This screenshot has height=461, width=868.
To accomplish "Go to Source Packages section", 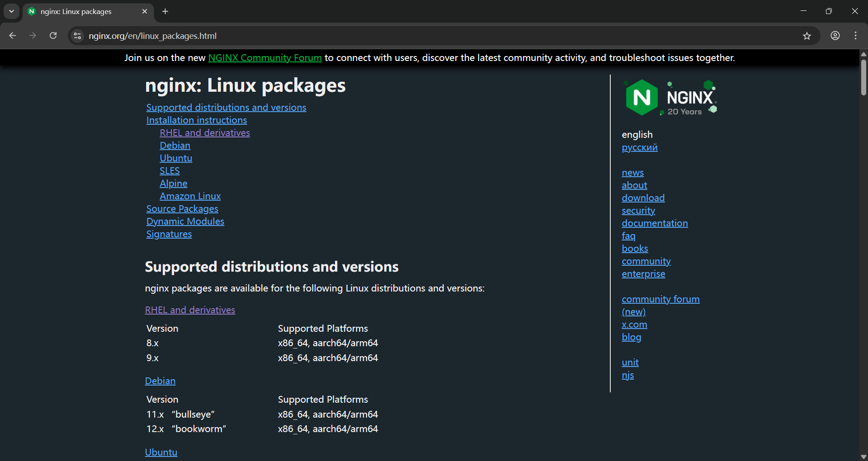I will pos(182,209).
